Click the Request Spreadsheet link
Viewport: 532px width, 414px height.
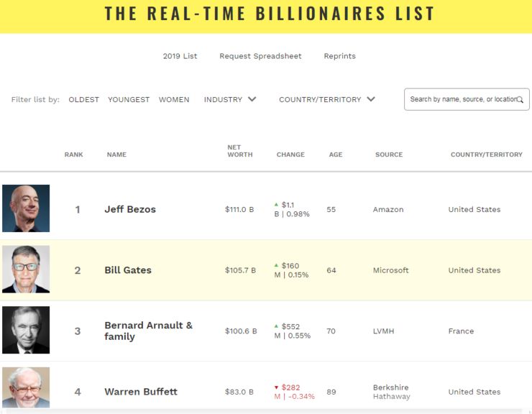point(260,56)
